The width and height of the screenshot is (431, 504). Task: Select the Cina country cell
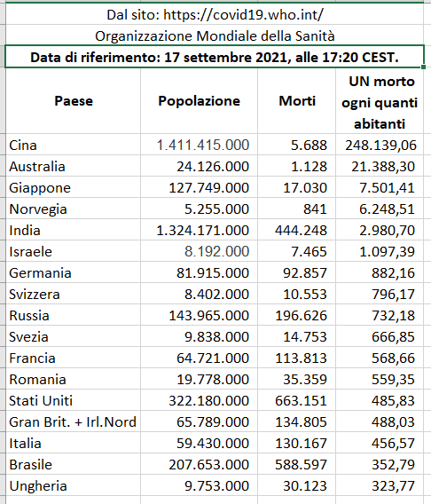(74, 145)
